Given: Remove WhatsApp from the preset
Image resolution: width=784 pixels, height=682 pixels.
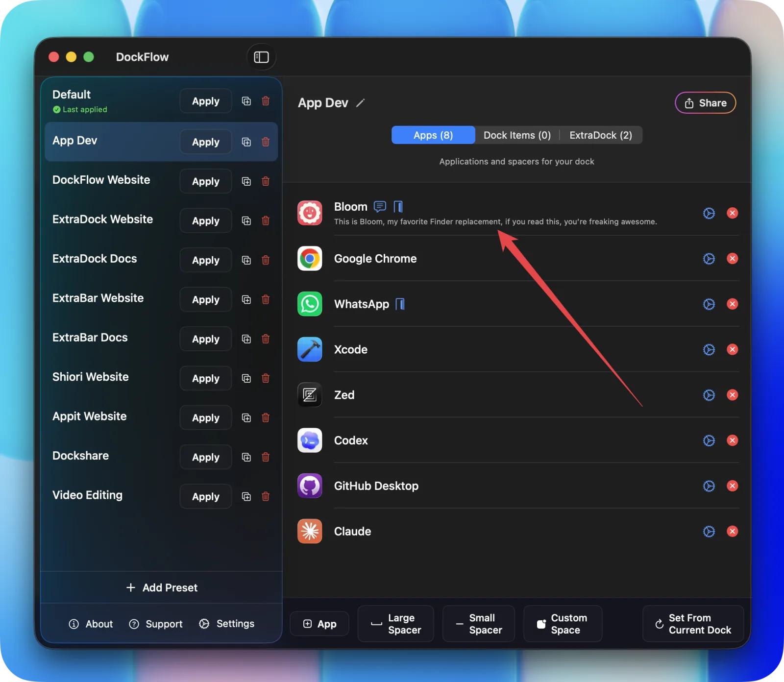Looking at the screenshot, I should [733, 304].
